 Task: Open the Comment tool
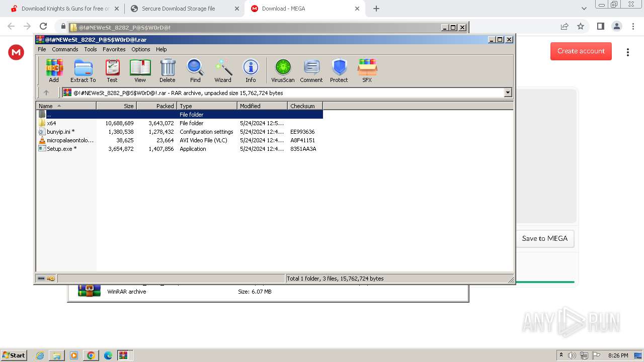[311, 70]
